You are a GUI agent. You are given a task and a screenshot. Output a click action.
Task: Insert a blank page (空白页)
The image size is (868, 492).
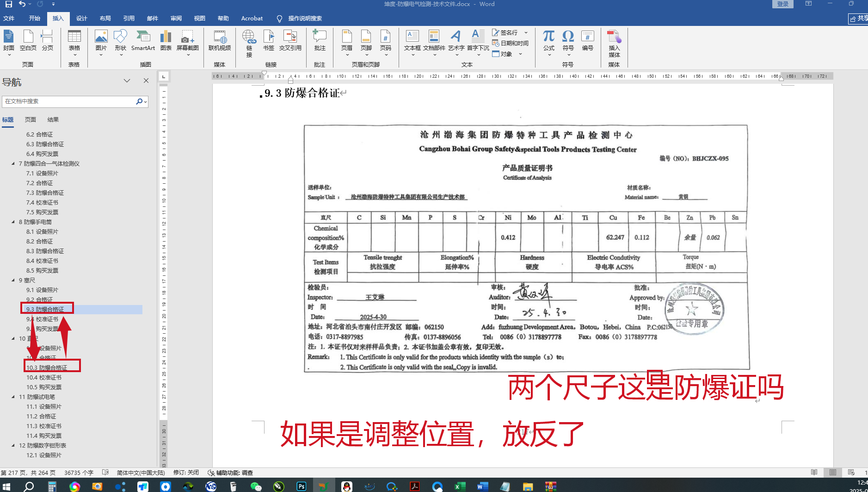[x=28, y=41]
